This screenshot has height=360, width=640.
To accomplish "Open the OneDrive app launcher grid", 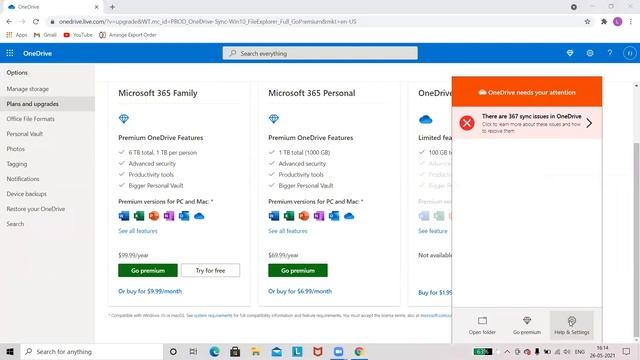I will point(10,53).
